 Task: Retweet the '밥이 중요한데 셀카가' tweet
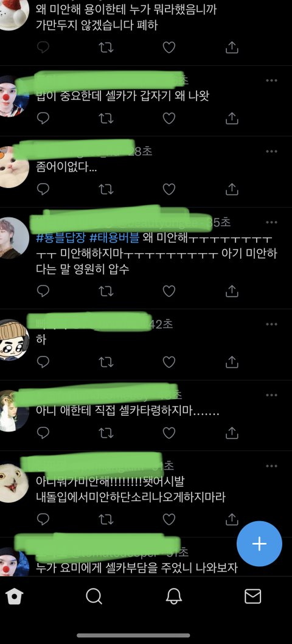(x=106, y=118)
